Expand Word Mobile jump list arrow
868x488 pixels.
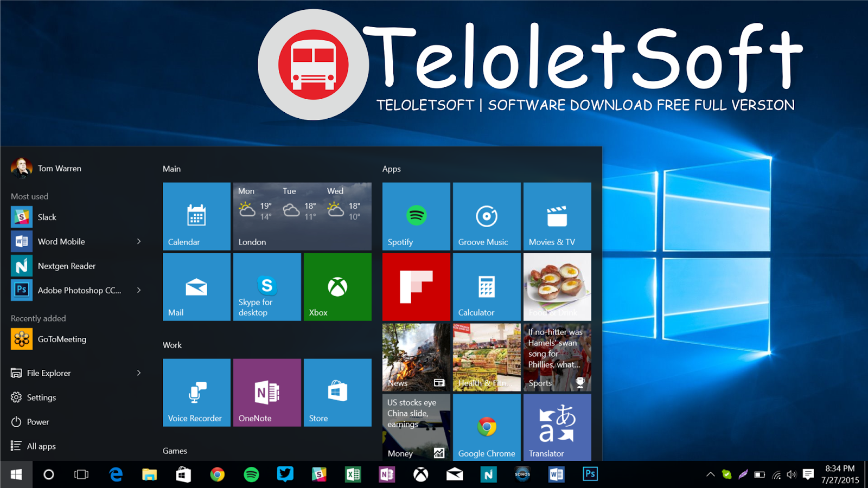pyautogui.click(x=139, y=241)
